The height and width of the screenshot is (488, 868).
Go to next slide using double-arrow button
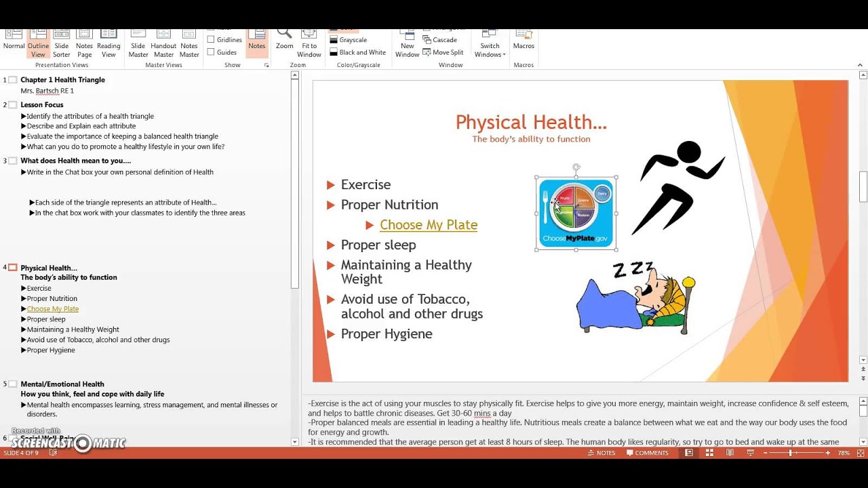click(x=863, y=378)
